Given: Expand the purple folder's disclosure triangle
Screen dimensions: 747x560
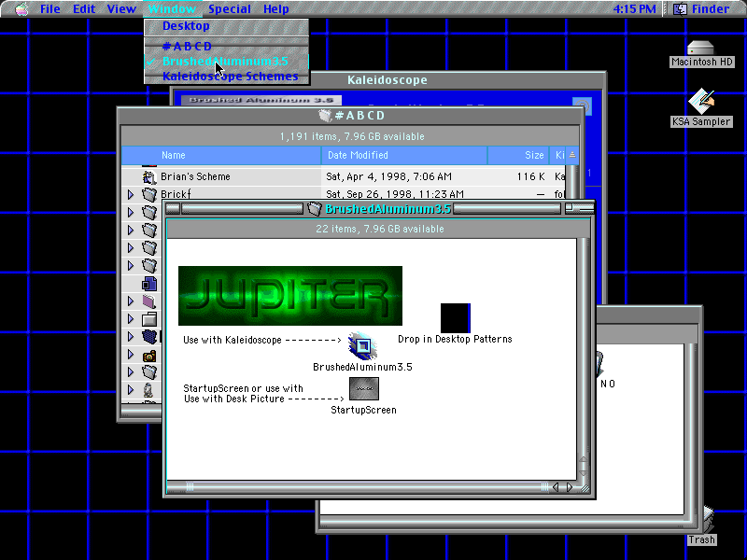Looking at the screenshot, I should [131, 301].
